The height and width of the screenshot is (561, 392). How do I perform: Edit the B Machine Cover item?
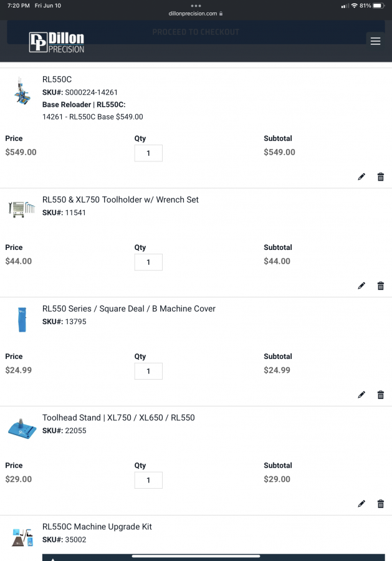coord(361,395)
